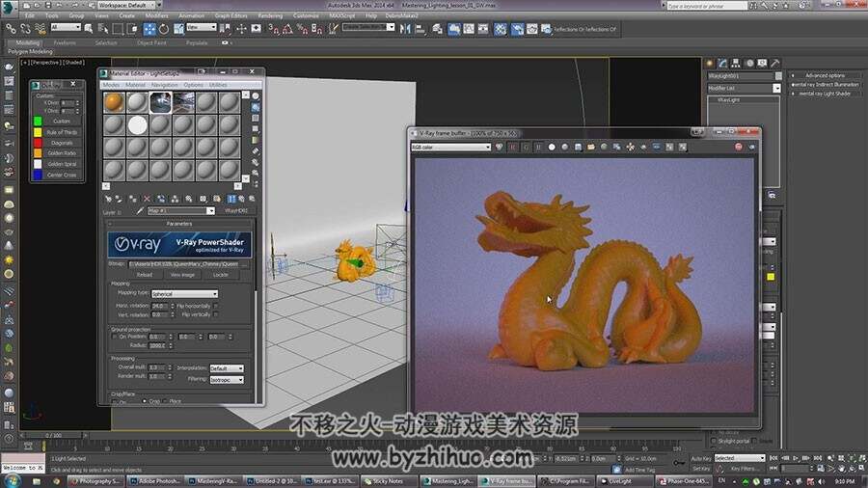Click the View image button
868x488 pixels.
coord(182,275)
